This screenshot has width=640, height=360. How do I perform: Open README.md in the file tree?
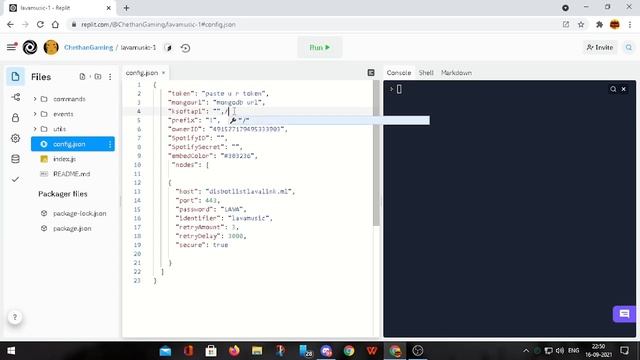72,174
